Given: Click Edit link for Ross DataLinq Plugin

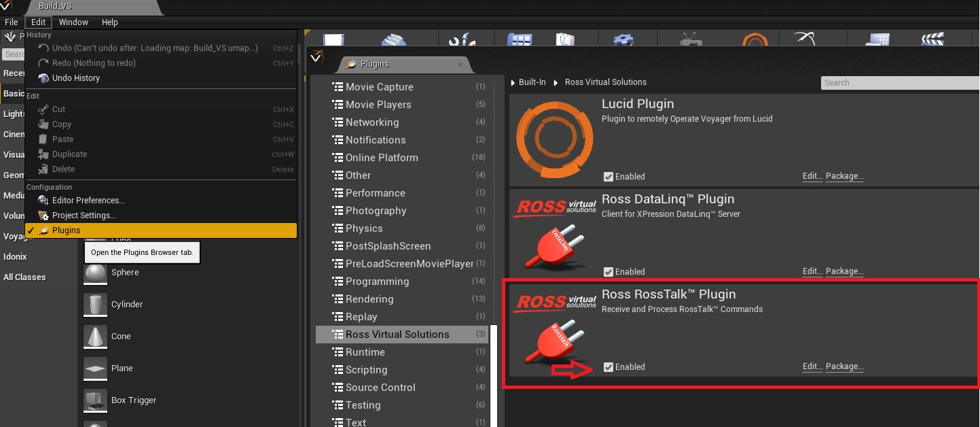Looking at the screenshot, I should pos(812,271).
